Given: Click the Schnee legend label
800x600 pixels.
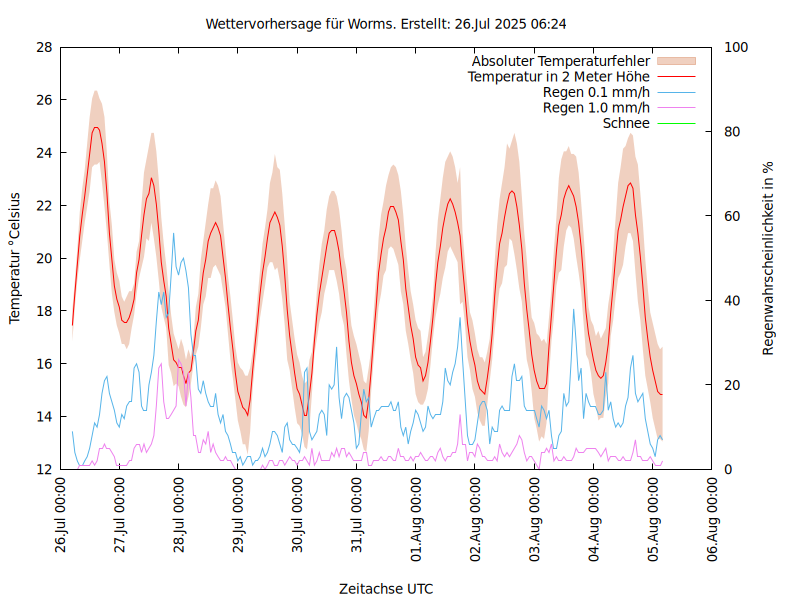Looking at the screenshot, I should (x=626, y=123).
